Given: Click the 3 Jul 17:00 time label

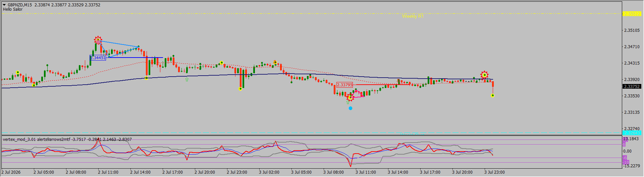Looking at the screenshot, I should (x=430, y=172).
